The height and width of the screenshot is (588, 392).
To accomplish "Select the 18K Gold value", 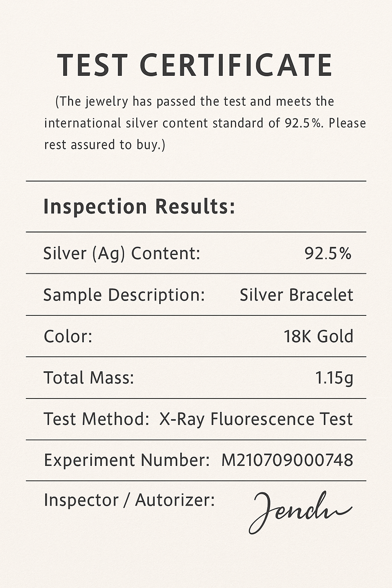I will point(318,336).
